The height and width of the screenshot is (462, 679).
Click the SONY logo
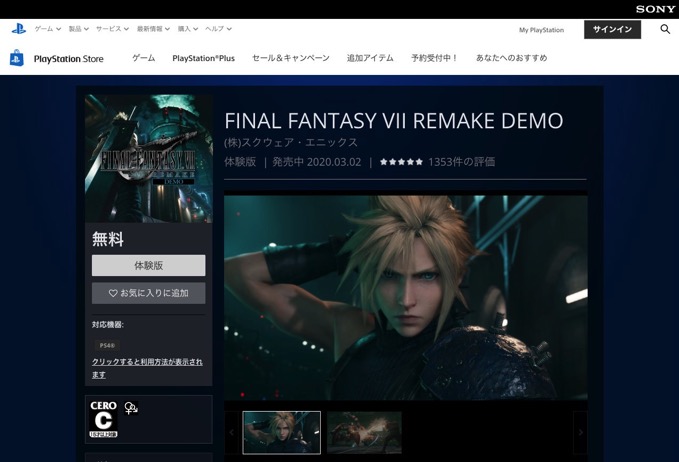pos(655,9)
